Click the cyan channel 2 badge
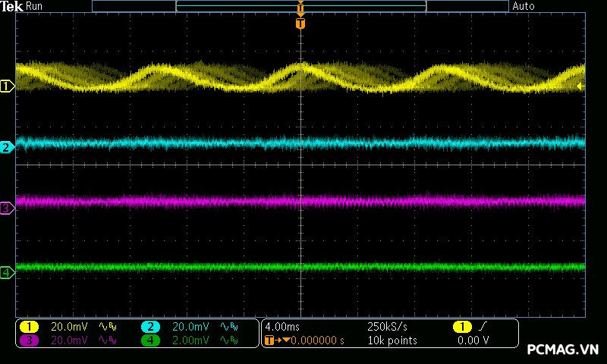This screenshot has height=364, width=607. pos(150,327)
